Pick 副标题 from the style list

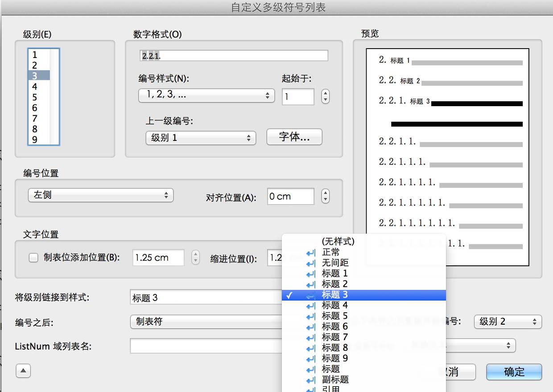tap(335, 380)
